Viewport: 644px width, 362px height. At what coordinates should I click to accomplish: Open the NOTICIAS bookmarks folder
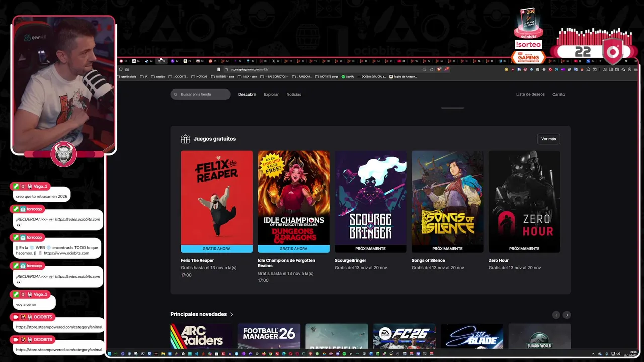tap(199, 77)
